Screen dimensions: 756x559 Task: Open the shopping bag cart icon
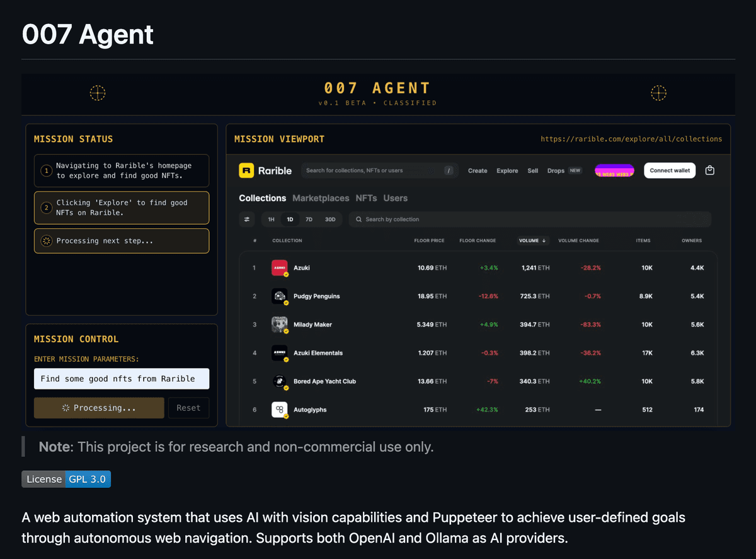[710, 170]
